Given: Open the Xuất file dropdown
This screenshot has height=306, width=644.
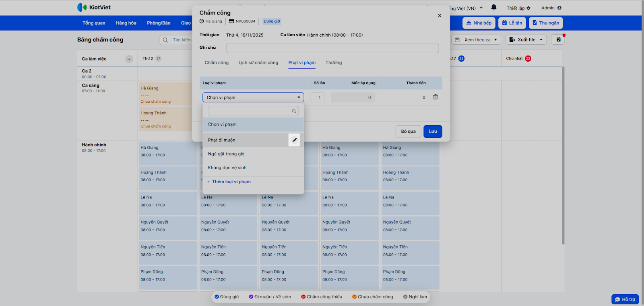Looking at the screenshot, I should [526, 39].
